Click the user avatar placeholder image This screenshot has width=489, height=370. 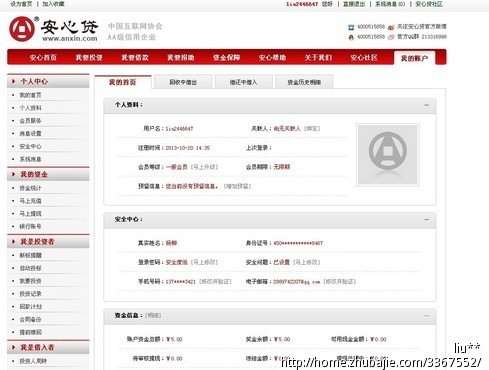pos(388,155)
